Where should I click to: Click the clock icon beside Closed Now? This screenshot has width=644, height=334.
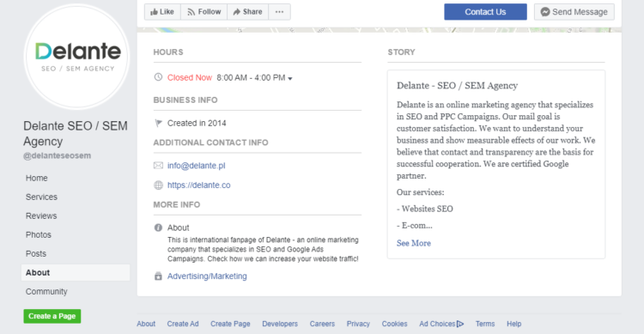[x=158, y=77]
